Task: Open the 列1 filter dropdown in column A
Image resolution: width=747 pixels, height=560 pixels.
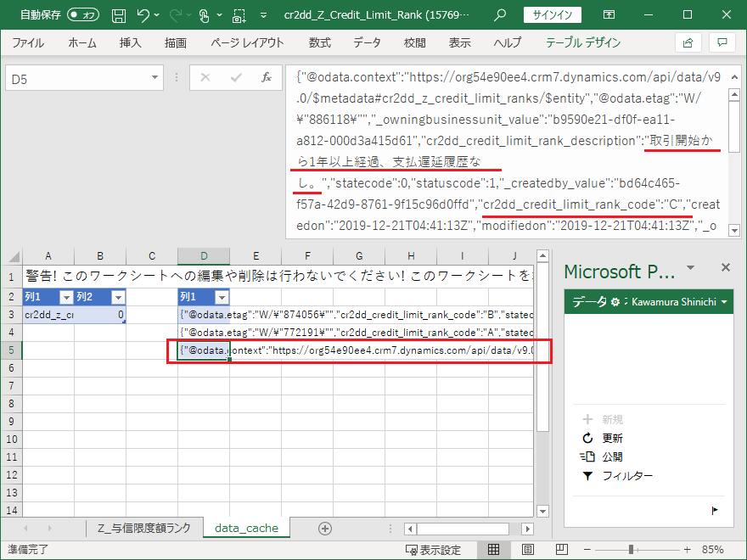Action: 65,297
